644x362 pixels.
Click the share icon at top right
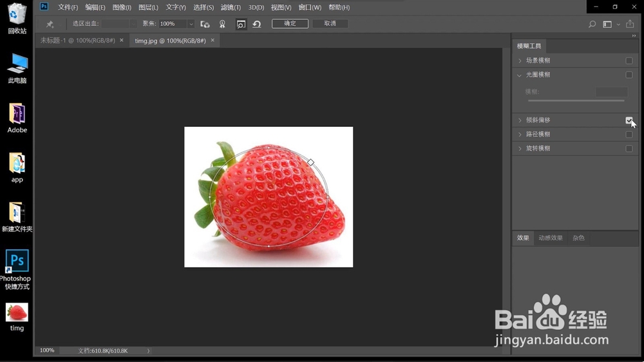(x=630, y=24)
